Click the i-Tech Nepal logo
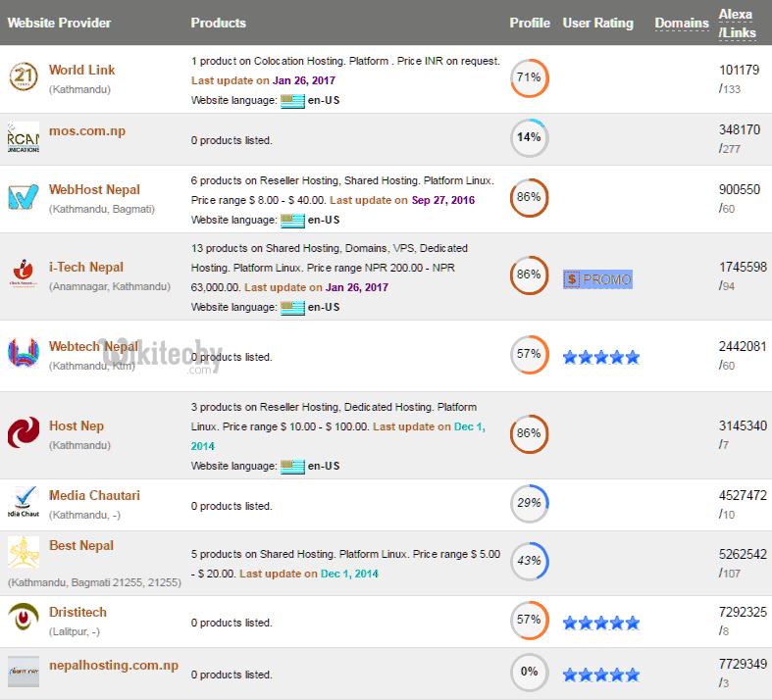Viewport: 772px width, 700px height. [24, 274]
